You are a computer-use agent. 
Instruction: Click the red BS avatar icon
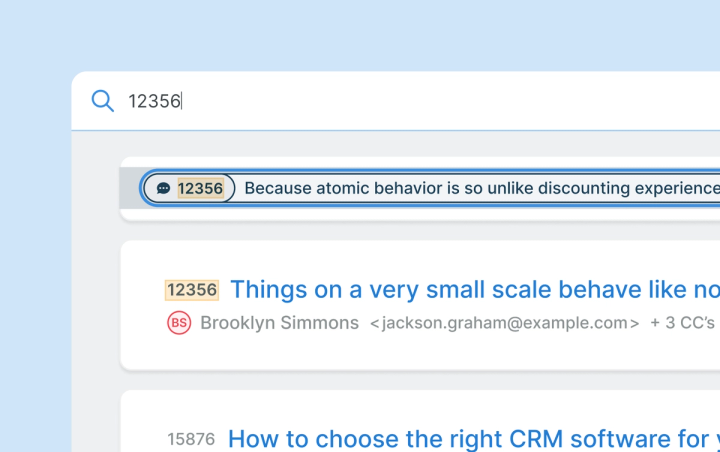click(179, 323)
